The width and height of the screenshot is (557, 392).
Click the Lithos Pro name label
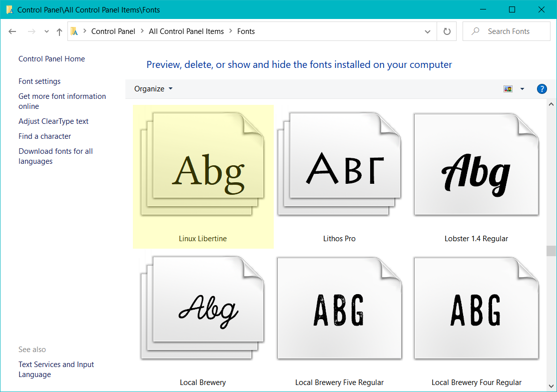(339, 239)
